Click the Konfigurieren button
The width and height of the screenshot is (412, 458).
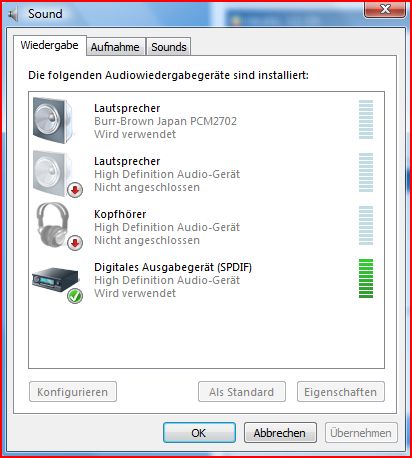click(x=73, y=392)
